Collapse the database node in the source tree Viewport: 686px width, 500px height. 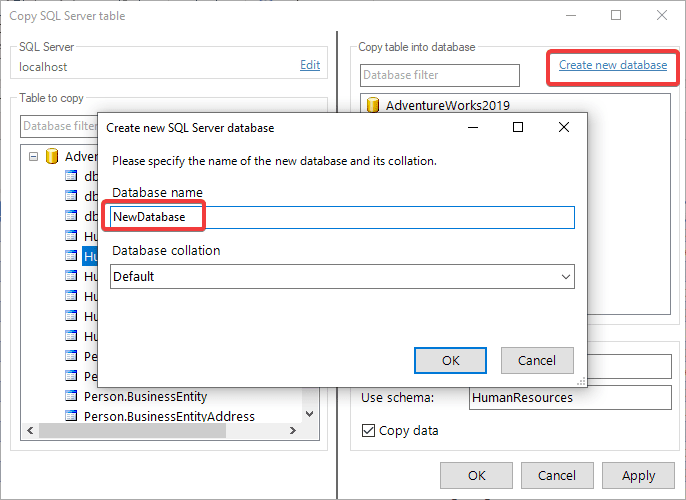34,156
